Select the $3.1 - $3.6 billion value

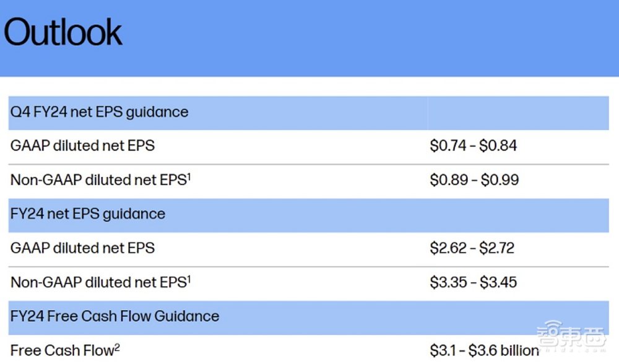coord(485,350)
